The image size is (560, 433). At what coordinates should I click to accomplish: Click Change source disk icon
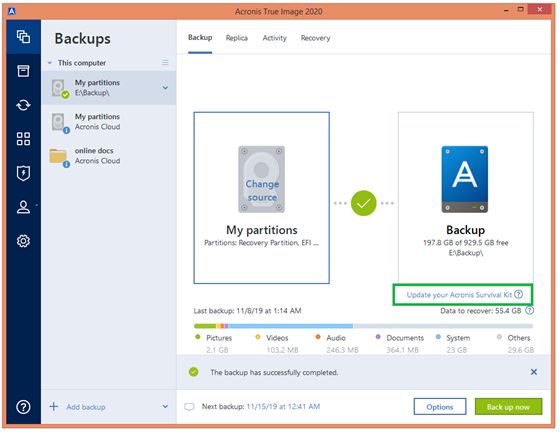coord(261,179)
